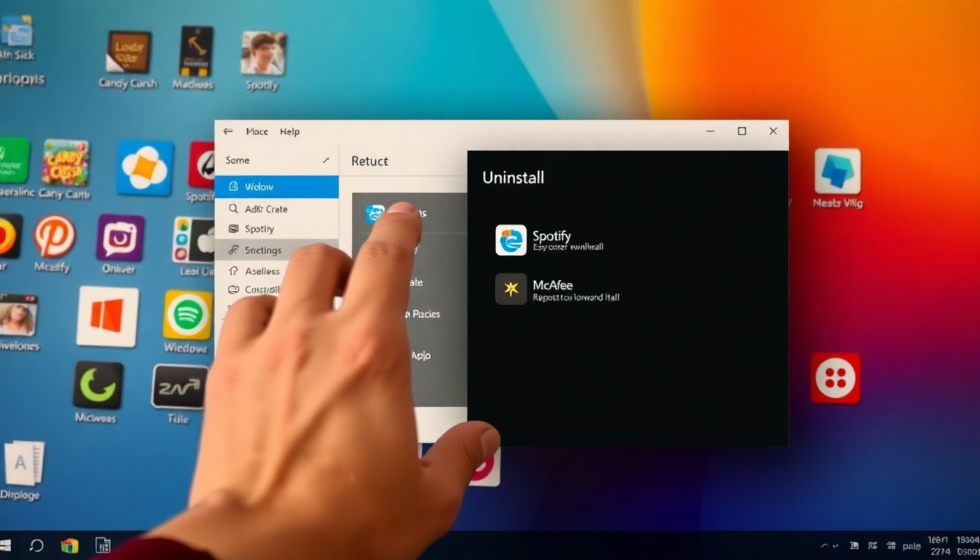The image size is (980, 560).
Task: Show hidden icons with tray chevron
Action: (825, 545)
